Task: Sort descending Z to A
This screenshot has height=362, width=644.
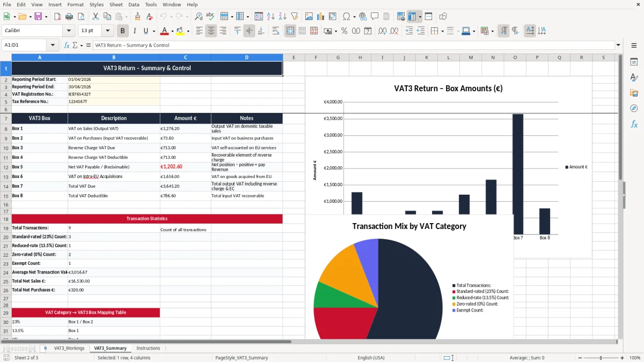Action: (282, 17)
